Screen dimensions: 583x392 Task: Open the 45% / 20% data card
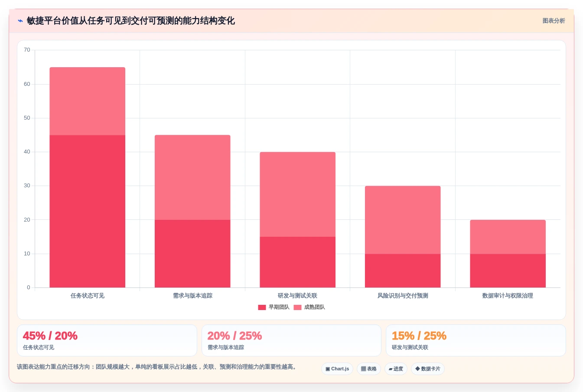tap(107, 340)
